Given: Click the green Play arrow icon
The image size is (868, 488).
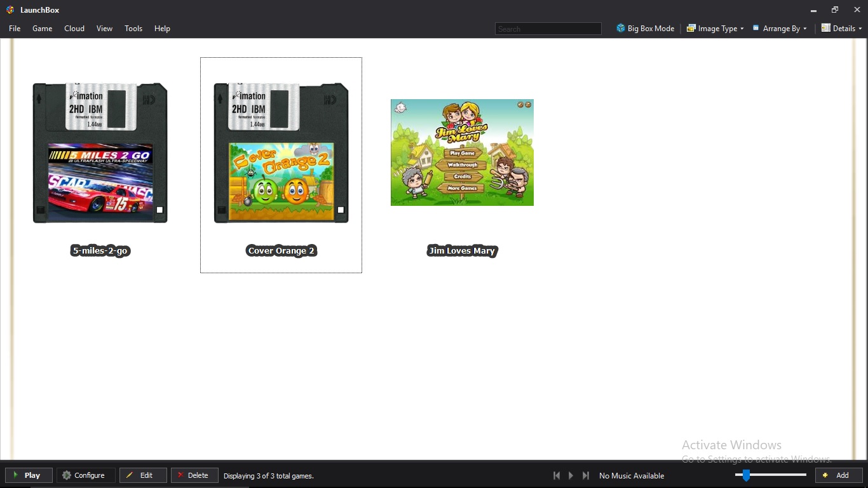Looking at the screenshot, I should 15,475.
